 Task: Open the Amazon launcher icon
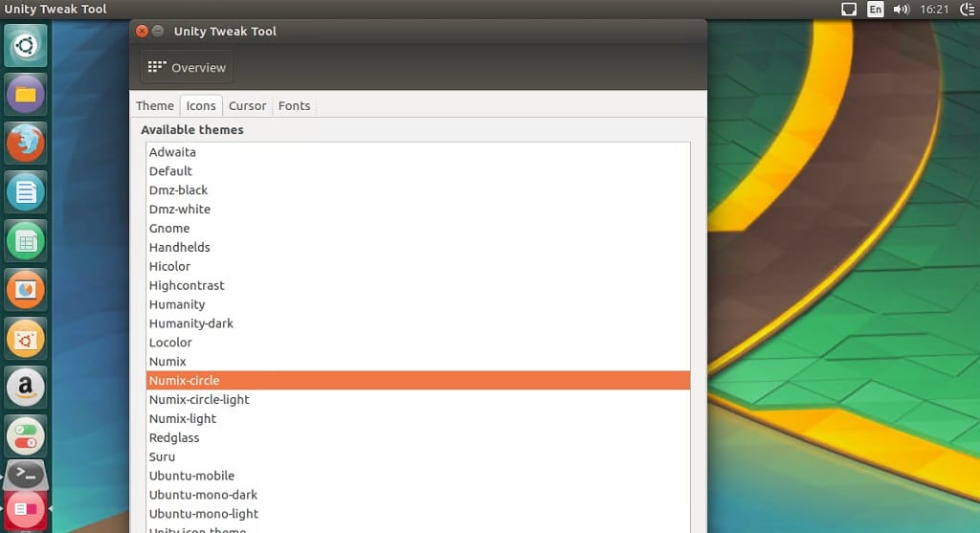tap(26, 388)
